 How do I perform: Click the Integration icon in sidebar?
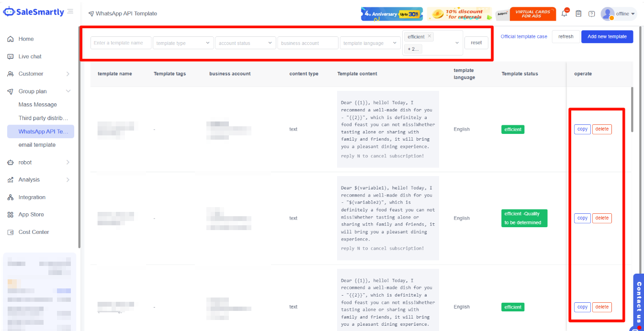coord(11,198)
